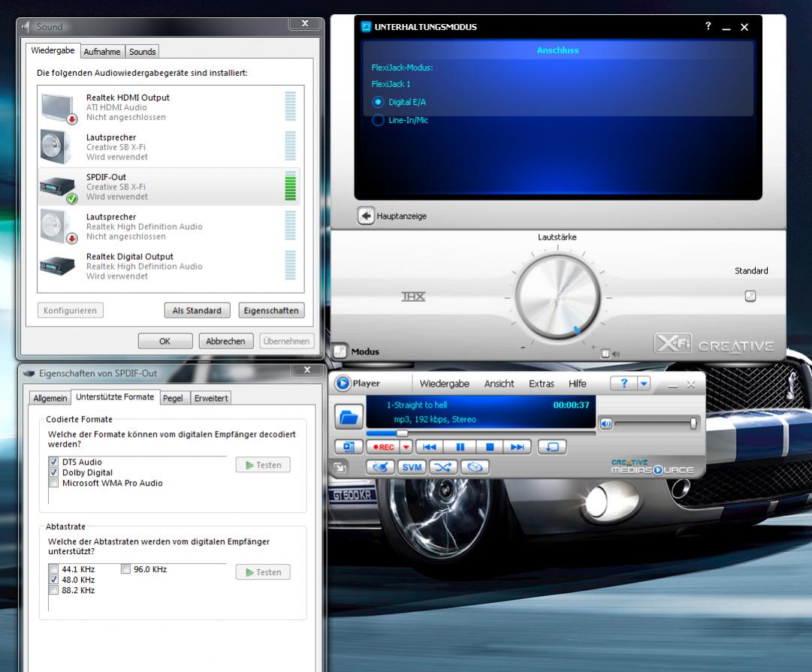Toggle the EAX effects icon in player

[381, 467]
